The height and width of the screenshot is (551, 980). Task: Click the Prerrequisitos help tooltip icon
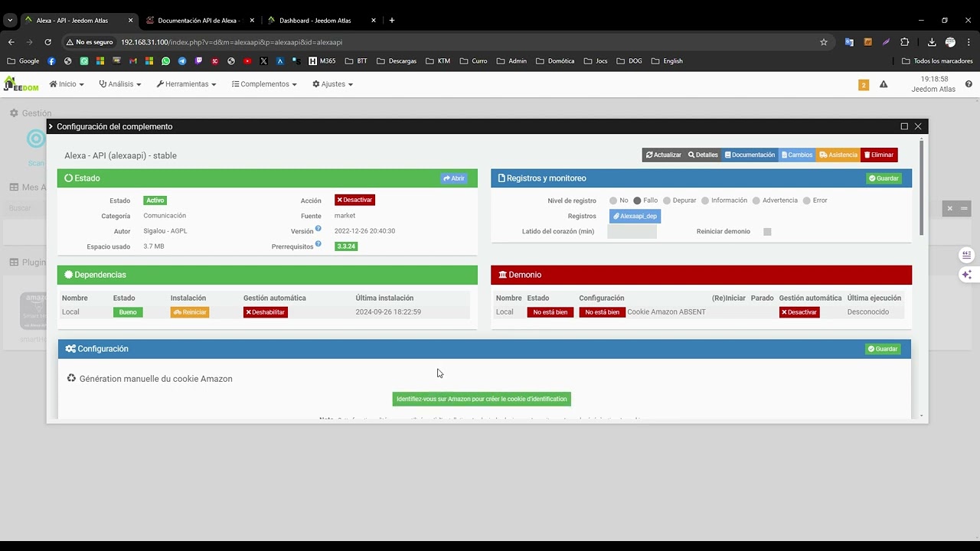click(x=318, y=244)
